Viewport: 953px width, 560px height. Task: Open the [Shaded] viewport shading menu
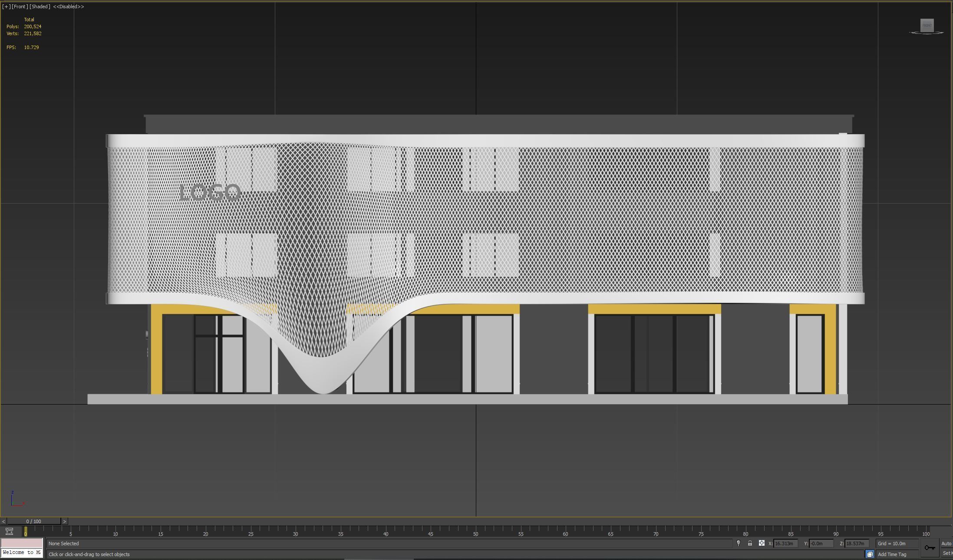click(40, 7)
